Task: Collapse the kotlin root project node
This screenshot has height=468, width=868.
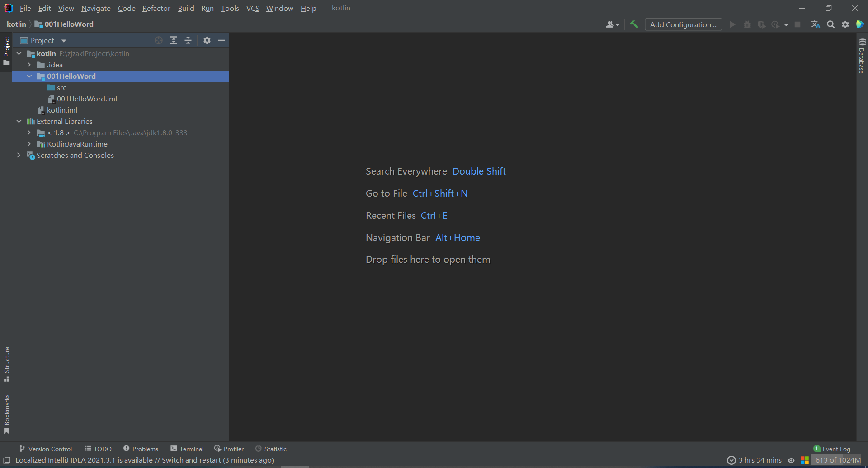Action: point(19,53)
